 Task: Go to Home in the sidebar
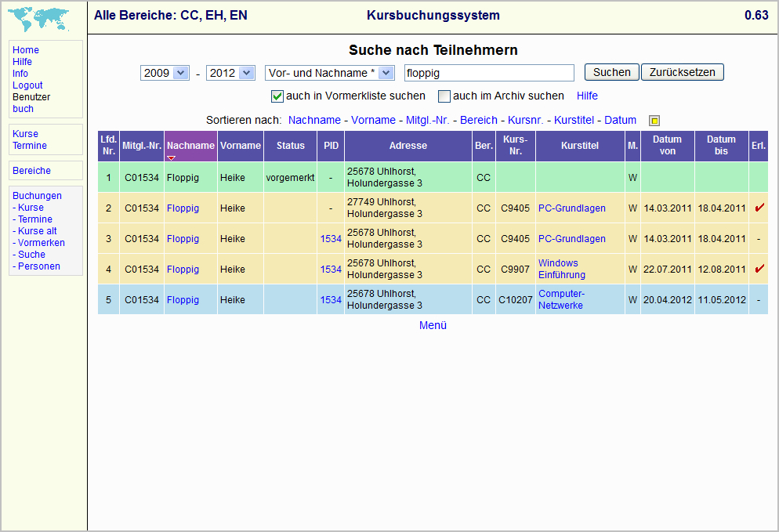pos(26,49)
